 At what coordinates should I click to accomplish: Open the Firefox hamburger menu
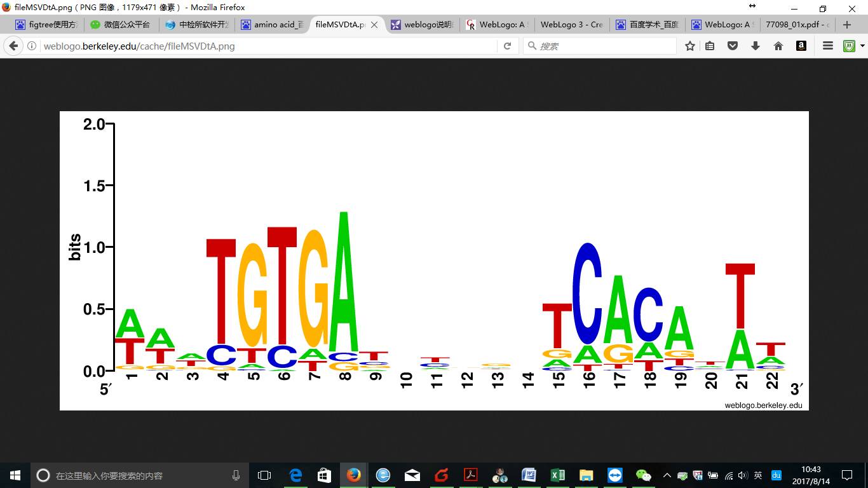coord(828,46)
